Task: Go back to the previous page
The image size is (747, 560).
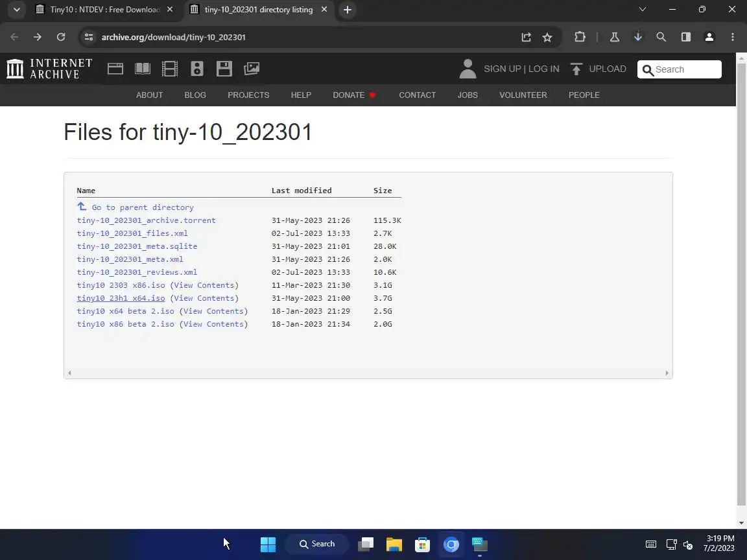Action: tap(14, 37)
